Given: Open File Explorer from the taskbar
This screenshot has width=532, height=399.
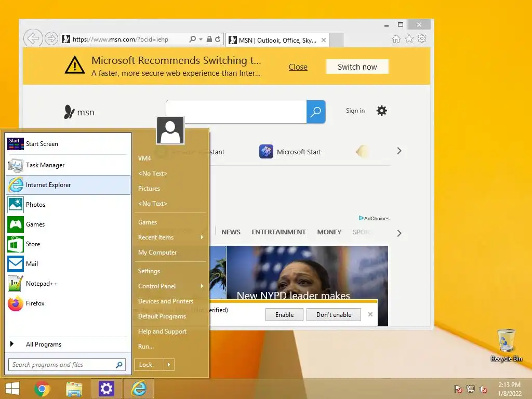Looking at the screenshot, I should coord(74,389).
